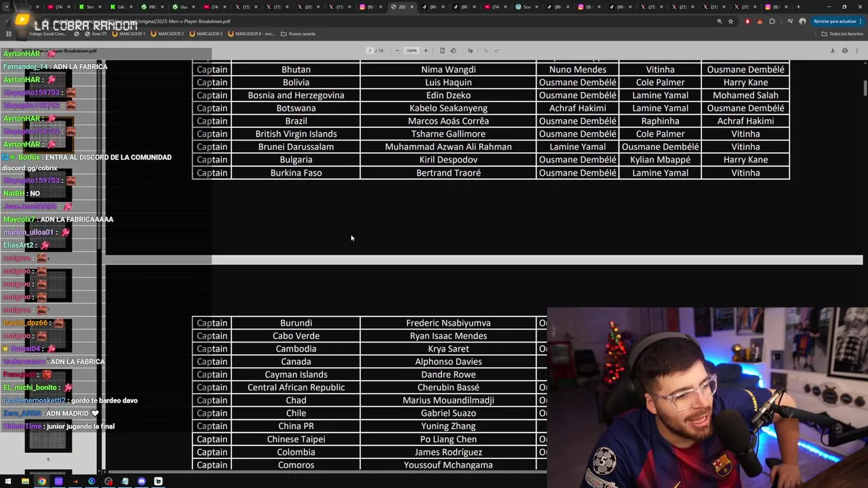Open File Explorer from taskbar
The image size is (868, 488).
tap(25, 481)
